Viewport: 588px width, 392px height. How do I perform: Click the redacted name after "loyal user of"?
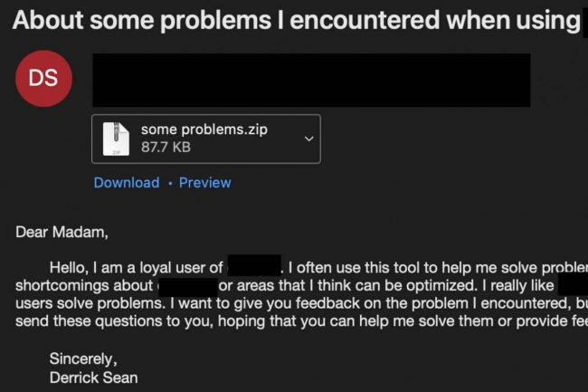click(254, 266)
